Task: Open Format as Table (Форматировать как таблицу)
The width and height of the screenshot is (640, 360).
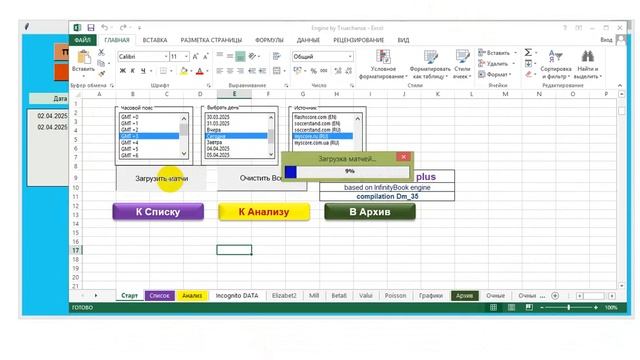Action: pos(430,64)
